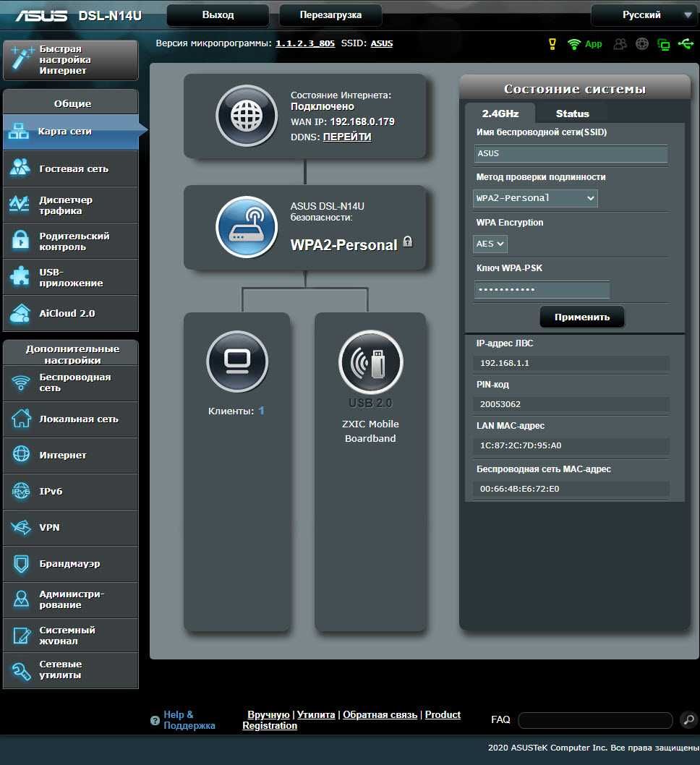
Task: Click the DDNS ПЕРЕЙТИ link
Action: pos(347,137)
